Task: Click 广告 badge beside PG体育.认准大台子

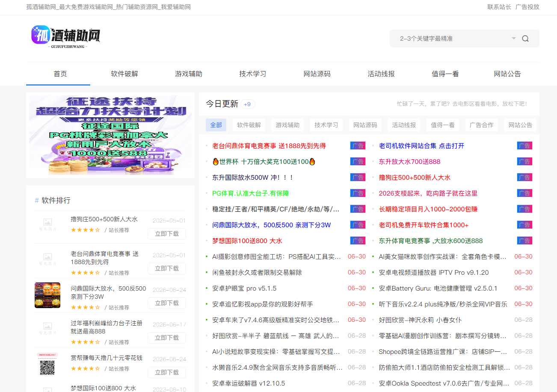Action: pyautogui.click(x=358, y=193)
